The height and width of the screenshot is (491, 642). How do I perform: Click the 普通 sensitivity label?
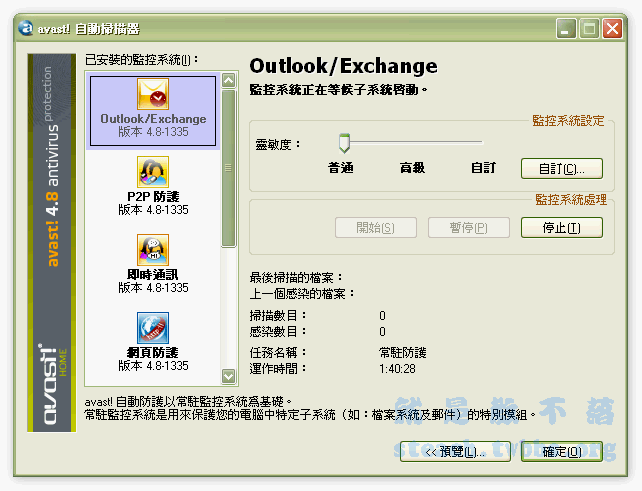(341, 168)
